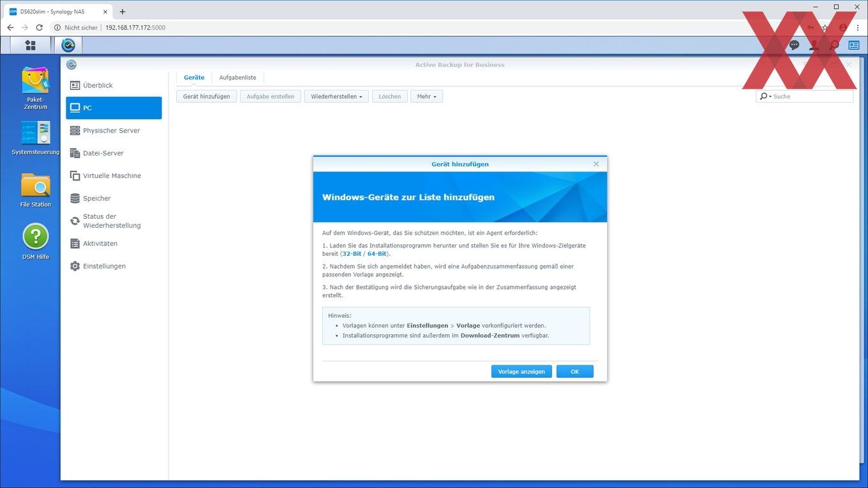This screenshot has height=488, width=868.
Task: Open File Station desktop icon
Action: click(36, 190)
